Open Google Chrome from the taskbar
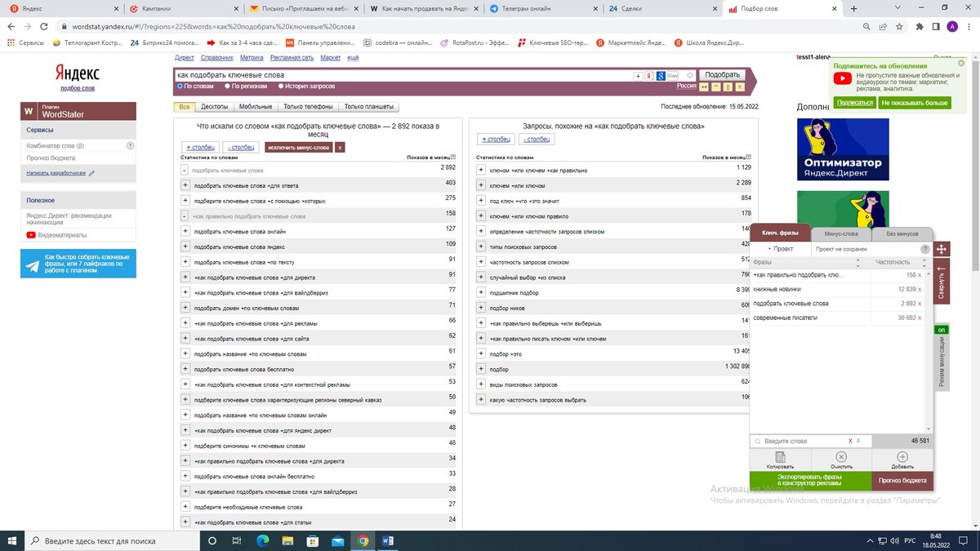 pyautogui.click(x=363, y=540)
